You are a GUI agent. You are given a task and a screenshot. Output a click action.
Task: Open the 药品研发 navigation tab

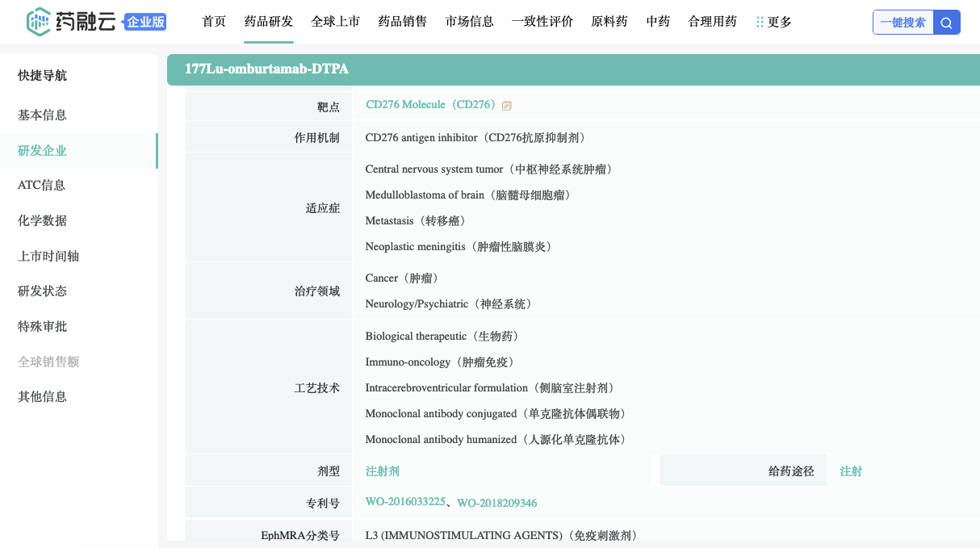pyautogui.click(x=269, y=22)
